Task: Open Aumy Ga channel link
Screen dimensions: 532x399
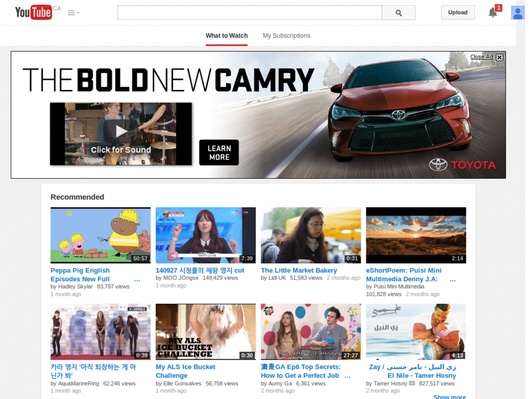Action: point(280,383)
